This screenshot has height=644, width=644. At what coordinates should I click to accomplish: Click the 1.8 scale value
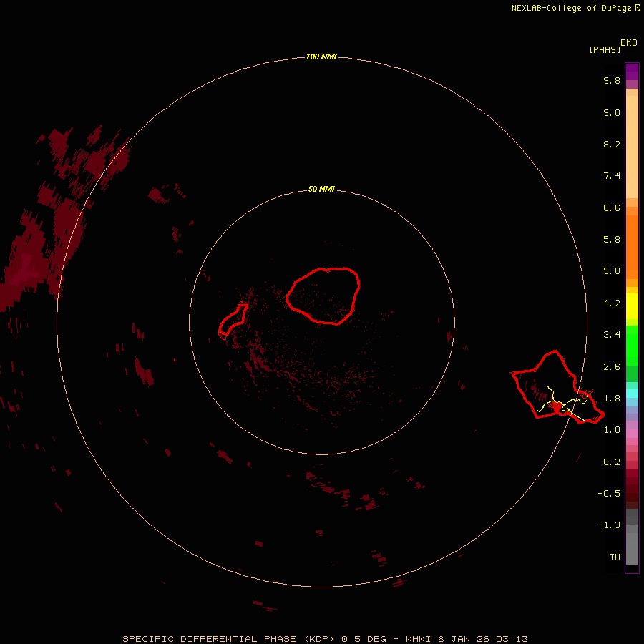tap(612, 399)
